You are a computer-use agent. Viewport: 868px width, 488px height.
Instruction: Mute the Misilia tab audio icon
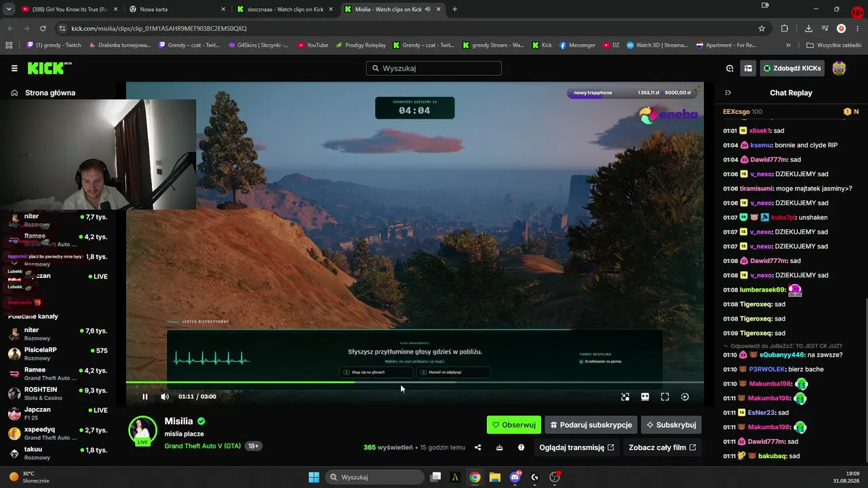point(428,9)
